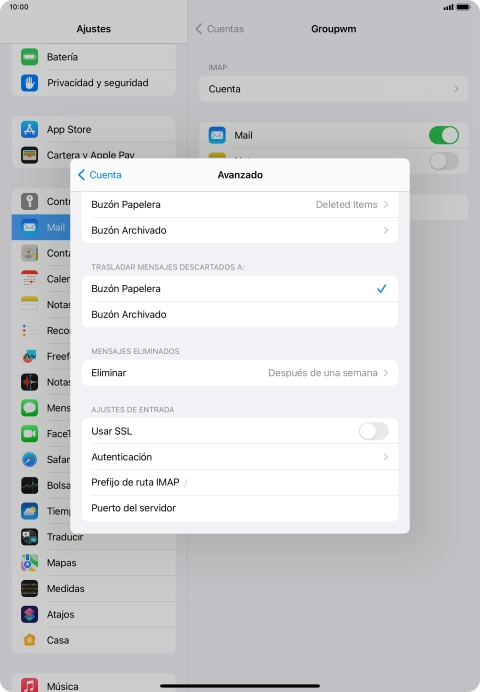Open the Casa home icon
Image resolution: width=480 pixels, height=692 pixels.
tap(30, 639)
